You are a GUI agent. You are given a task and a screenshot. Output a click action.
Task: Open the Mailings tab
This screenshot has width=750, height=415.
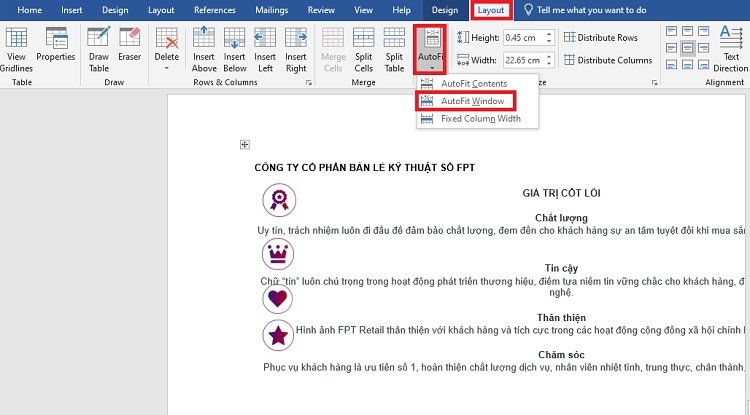[x=272, y=10]
